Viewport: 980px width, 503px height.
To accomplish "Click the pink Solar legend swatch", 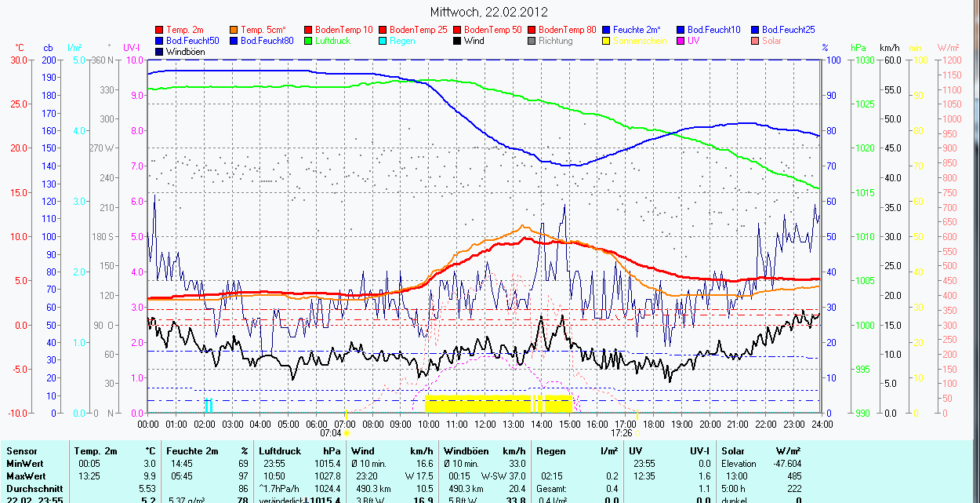I will 756,41.
